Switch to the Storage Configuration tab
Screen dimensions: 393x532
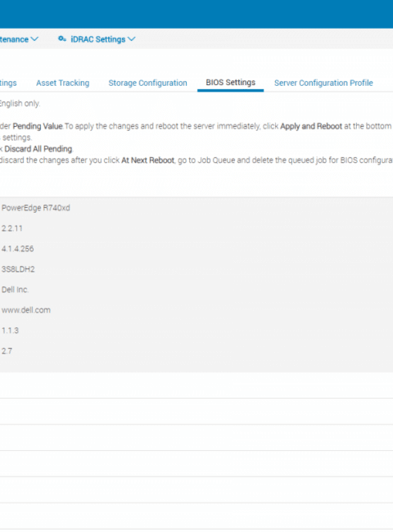point(147,83)
